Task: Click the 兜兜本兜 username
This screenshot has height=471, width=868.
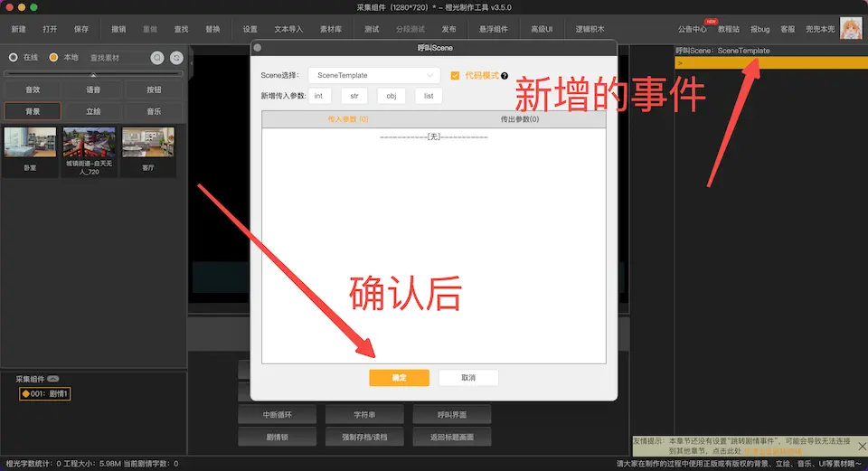Action: (x=820, y=29)
